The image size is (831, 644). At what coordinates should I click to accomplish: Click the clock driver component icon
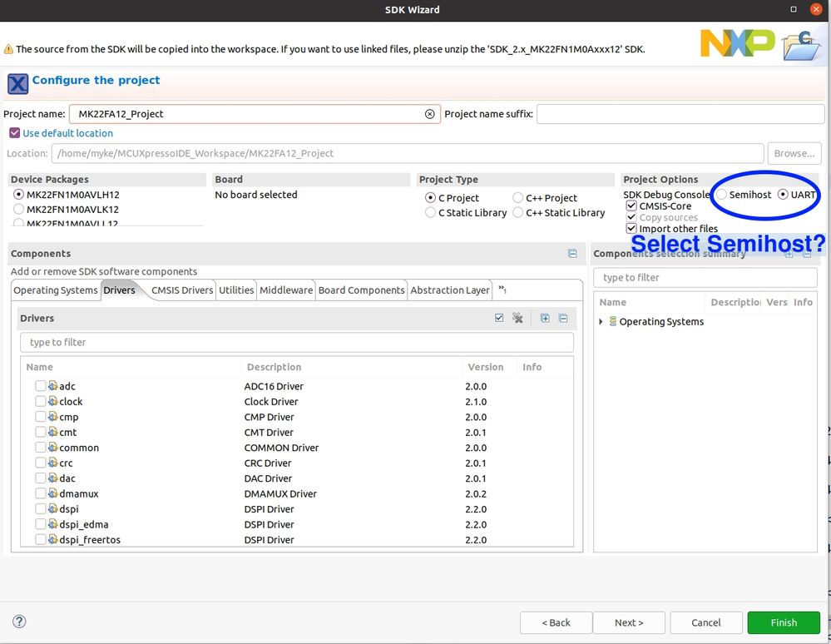point(53,401)
